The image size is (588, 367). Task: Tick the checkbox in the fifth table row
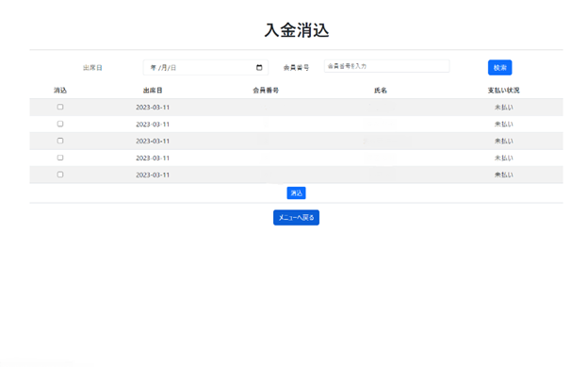60,175
